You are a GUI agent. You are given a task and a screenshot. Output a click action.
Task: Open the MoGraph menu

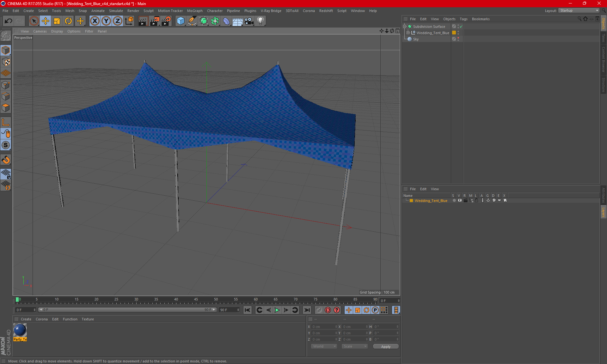coord(194,11)
